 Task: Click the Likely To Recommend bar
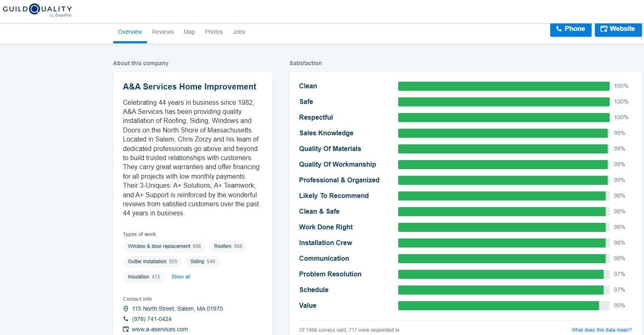coord(504,196)
